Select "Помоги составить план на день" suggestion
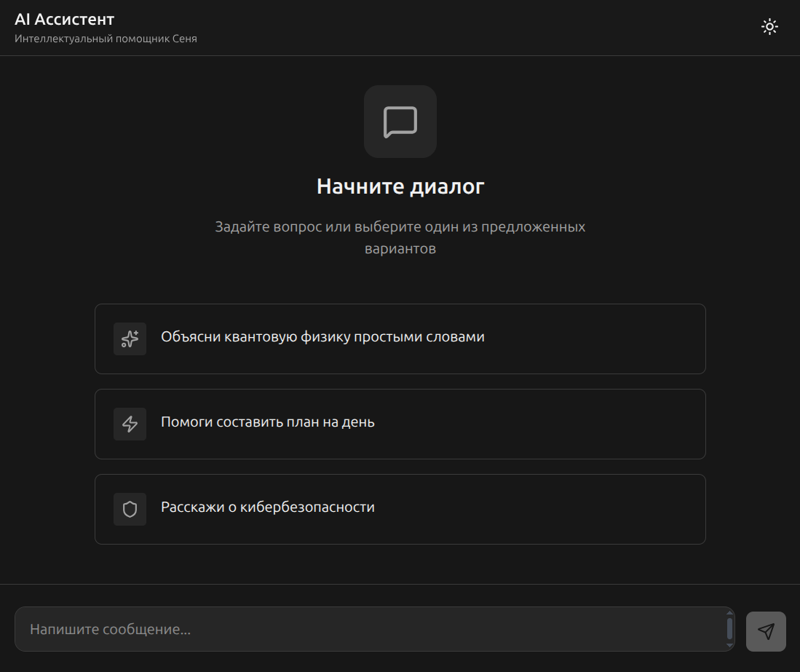Viewport: 800px width, 672px height. [x=400, y=424]
